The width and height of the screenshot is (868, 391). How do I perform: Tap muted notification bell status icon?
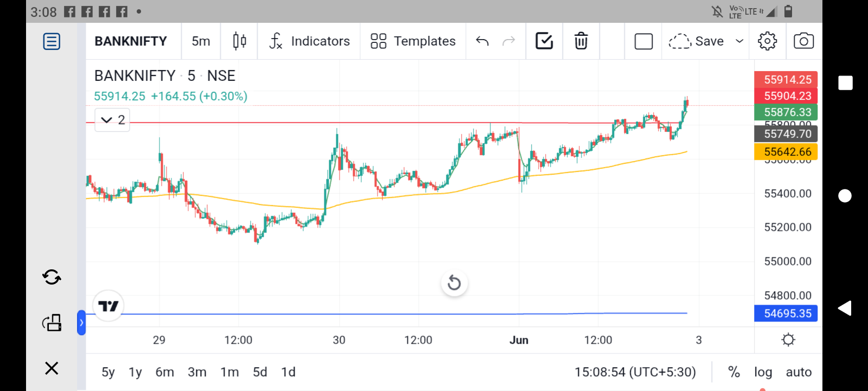(x=718, y=11)
